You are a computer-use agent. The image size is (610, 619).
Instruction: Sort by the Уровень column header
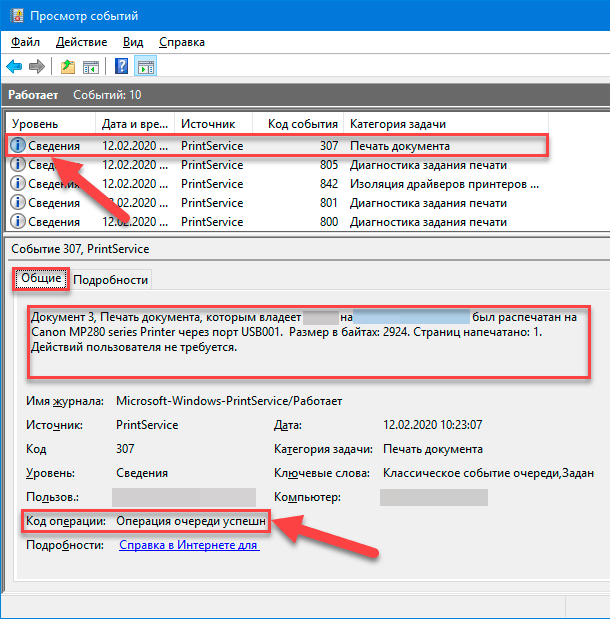[x=51, y=124]
